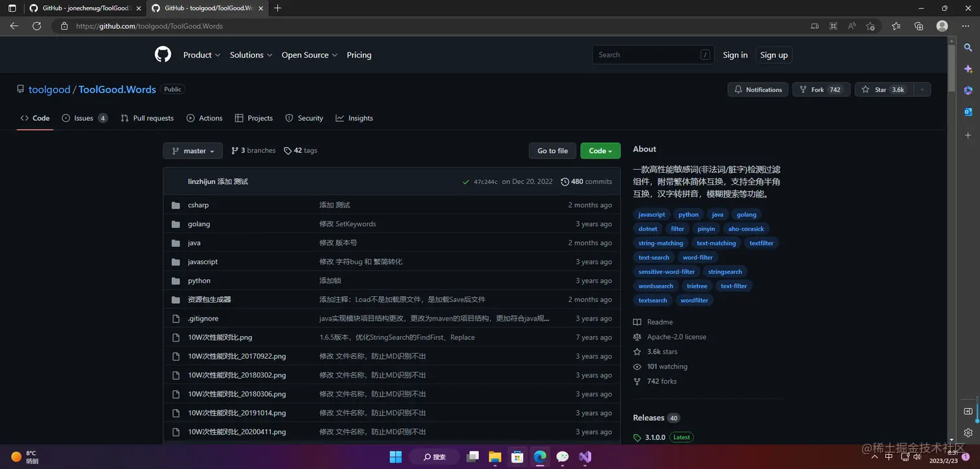Screen dimensions: 980x469
Task: Click green check commit status icon
Action: click(466, 182)
